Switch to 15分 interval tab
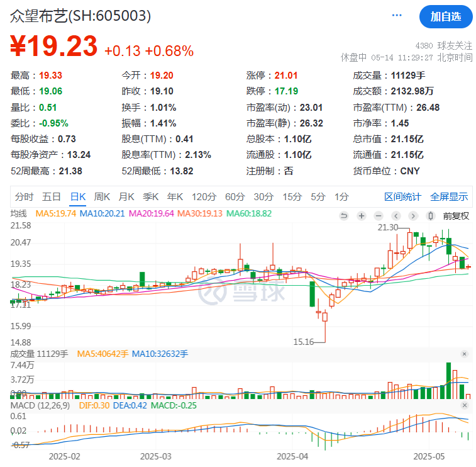 coord(292,197)
